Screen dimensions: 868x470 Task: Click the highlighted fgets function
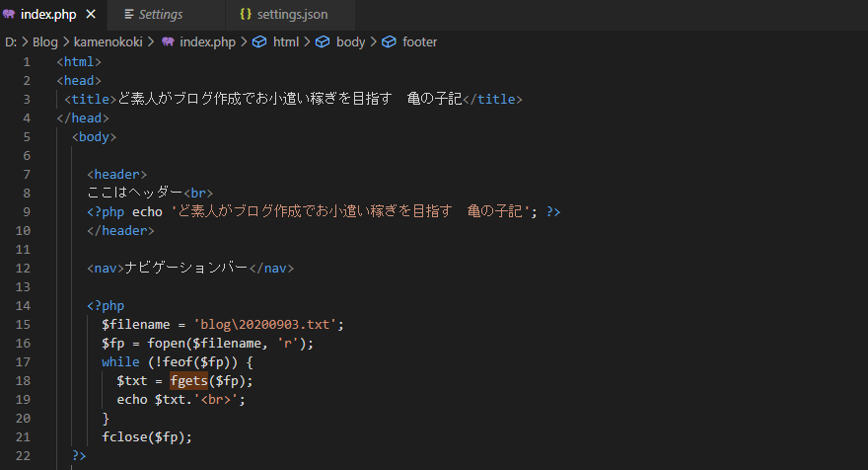188,381
